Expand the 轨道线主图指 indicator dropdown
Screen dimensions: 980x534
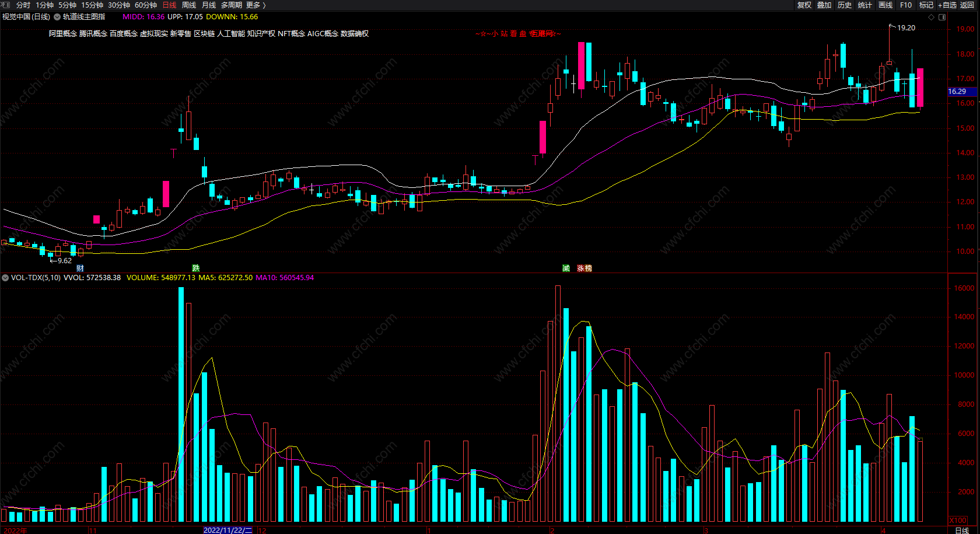pyautogui.click(x=58, y=17)
